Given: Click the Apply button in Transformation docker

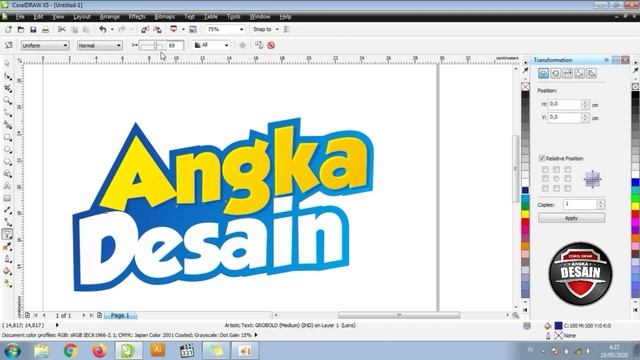Looking at the screenshot, I should pos(571,218).
